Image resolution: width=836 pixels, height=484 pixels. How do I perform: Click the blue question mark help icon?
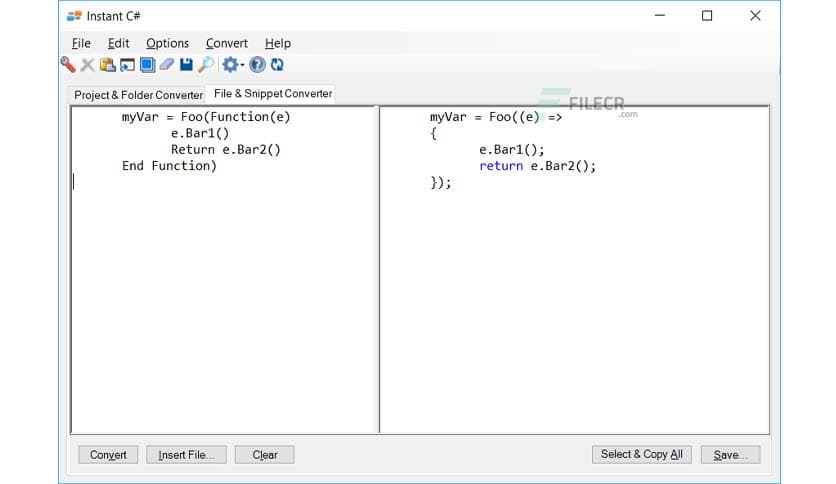[257, 65]
